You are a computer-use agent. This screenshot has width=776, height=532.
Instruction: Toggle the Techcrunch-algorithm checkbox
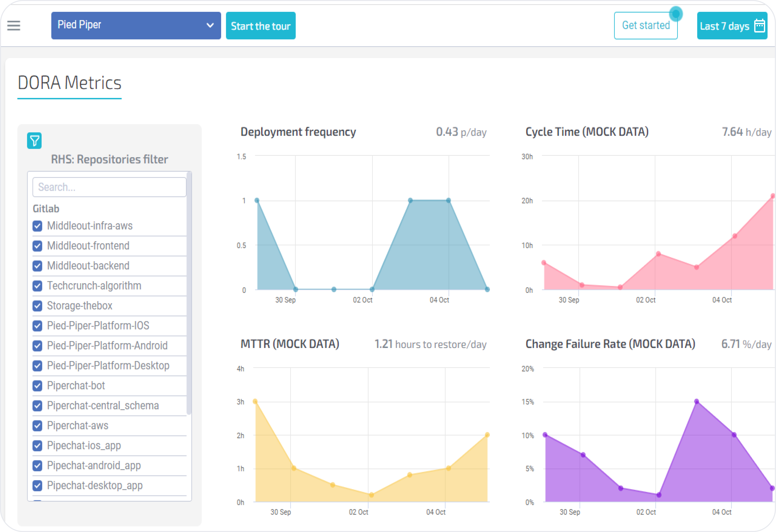point(37,286)
